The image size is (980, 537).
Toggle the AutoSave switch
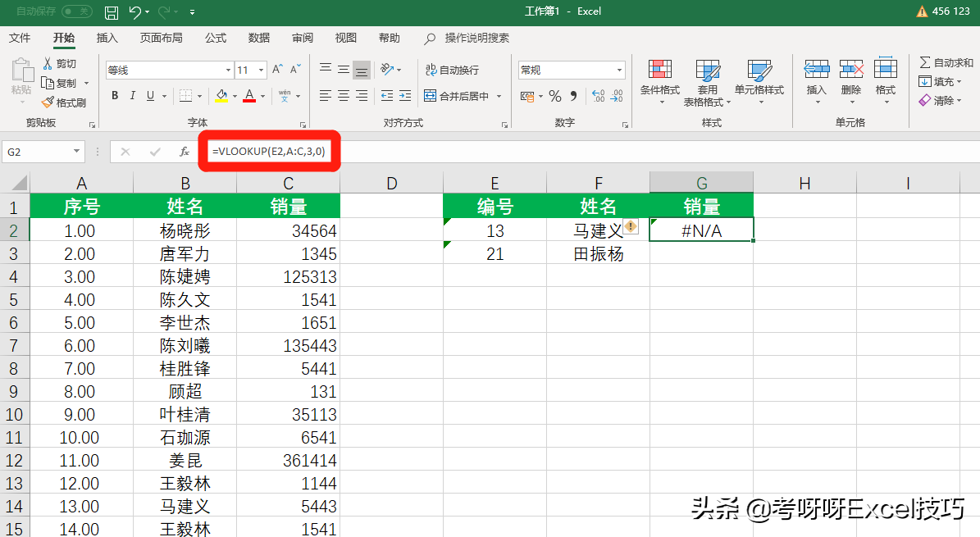[76, 11]
